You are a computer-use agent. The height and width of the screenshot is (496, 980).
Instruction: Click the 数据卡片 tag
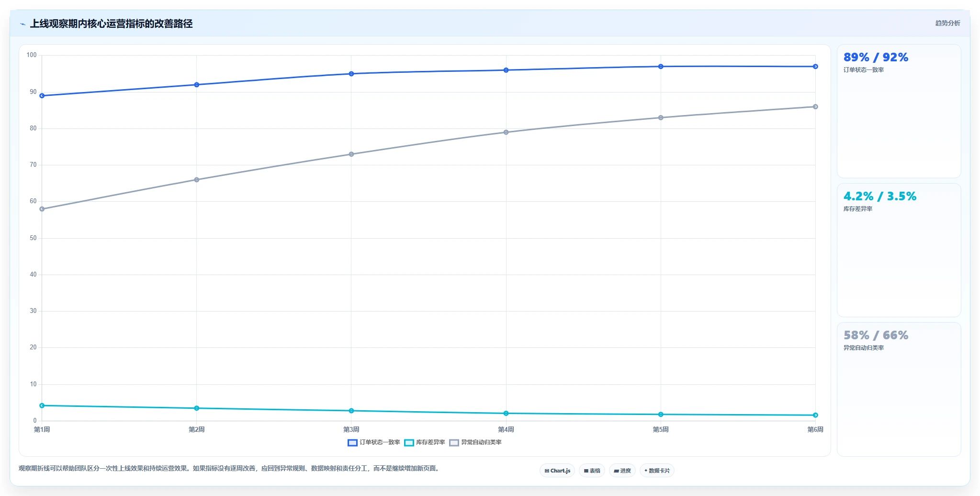point(657,471)
